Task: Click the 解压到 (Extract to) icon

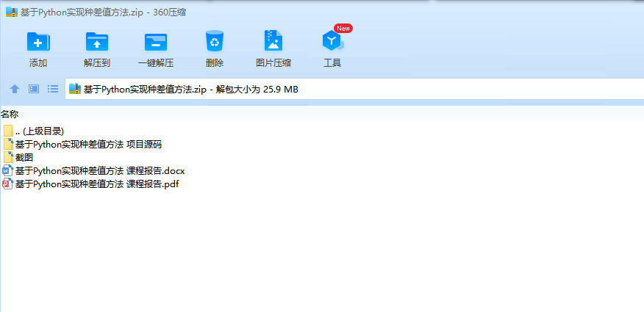Action: click(x=97, y=42)
